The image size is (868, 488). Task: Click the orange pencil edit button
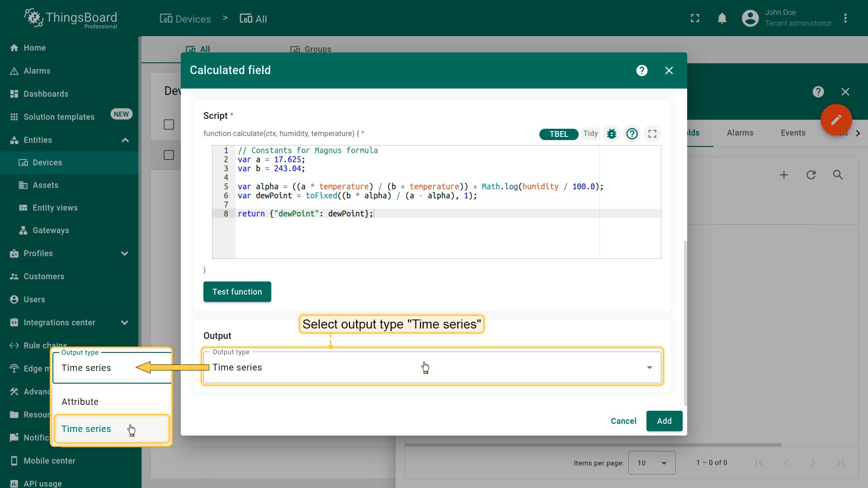(836, 120)
